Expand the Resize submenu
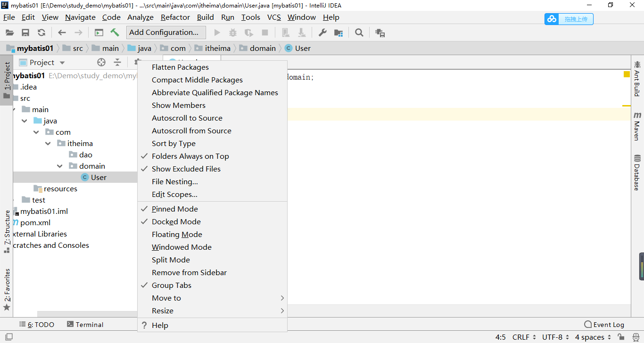The width and height of the screenshot is (644, 343). (x=212, y=310)
